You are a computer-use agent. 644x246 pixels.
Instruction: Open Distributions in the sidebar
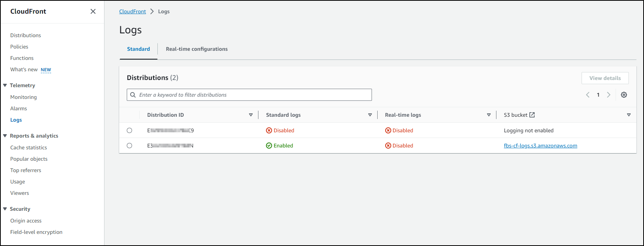pos(26,35)
